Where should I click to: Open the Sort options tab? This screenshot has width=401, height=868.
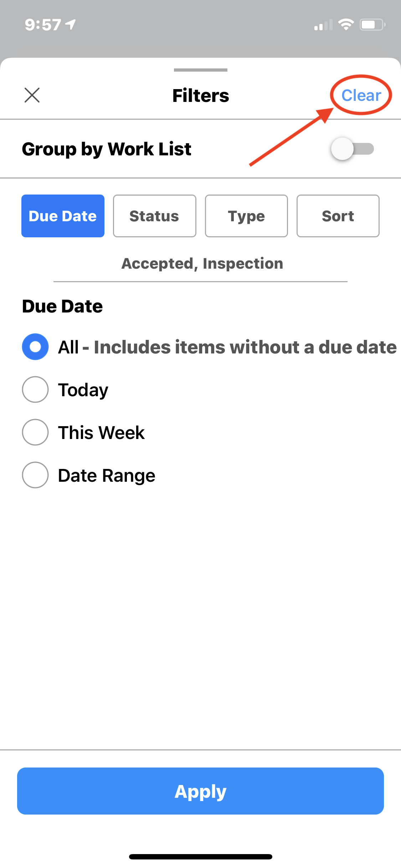[338, 216]
